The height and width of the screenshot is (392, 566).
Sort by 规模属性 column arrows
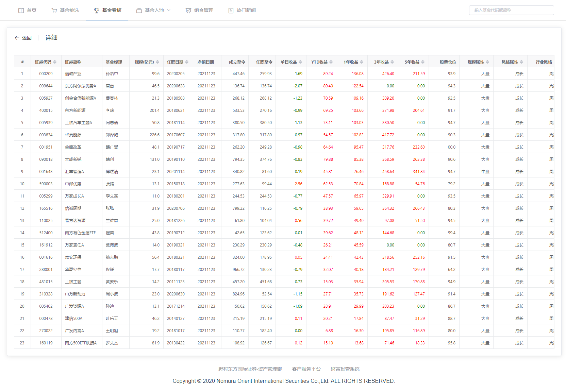(x=487, y=62)
